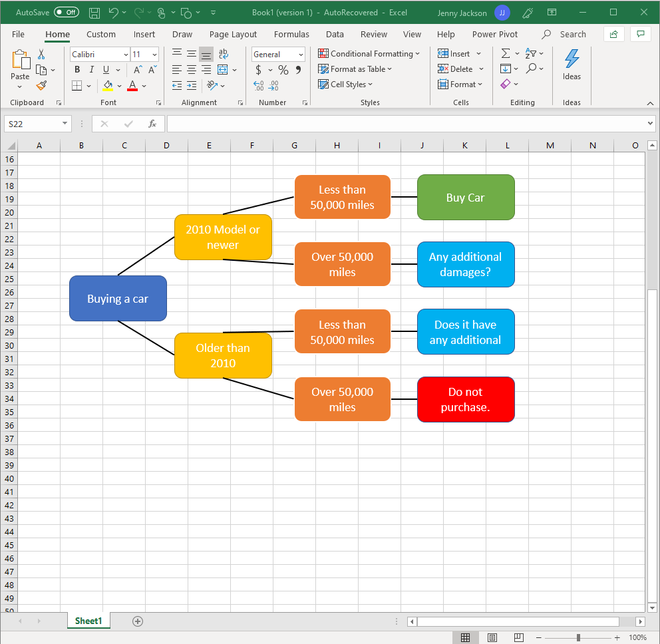Image resolution: width=660 pixels, height=644 pixels.
Task: Open Conditional Formatting options
Action: [x=370, y=53]
